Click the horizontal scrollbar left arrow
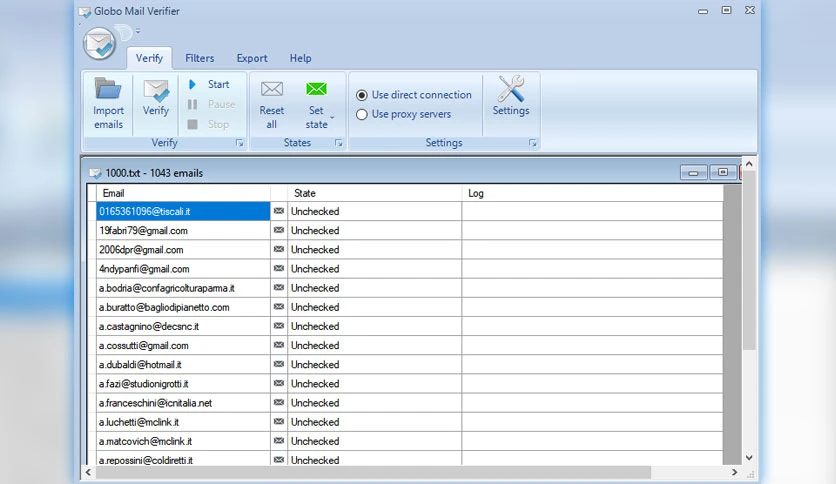 click(x=89, y=472)
